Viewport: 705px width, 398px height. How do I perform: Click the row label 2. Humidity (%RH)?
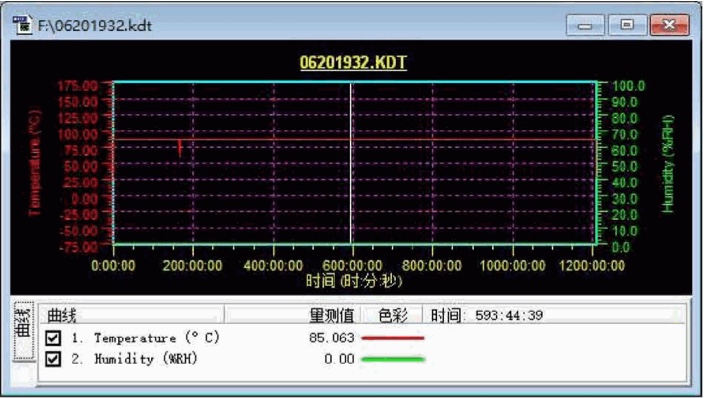134,359
